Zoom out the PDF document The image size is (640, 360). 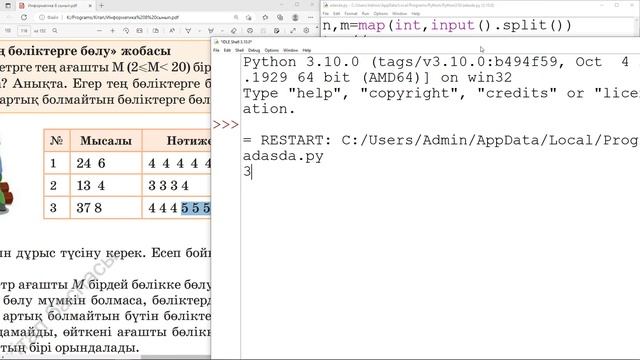pyautogui.click(x=99, y=31)
